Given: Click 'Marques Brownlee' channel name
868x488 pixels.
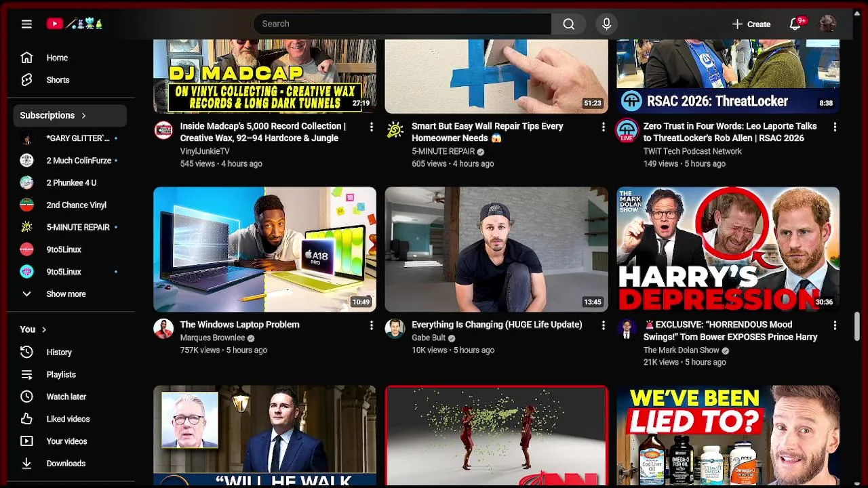Looking at the screenshot, I should click(212, 338).
